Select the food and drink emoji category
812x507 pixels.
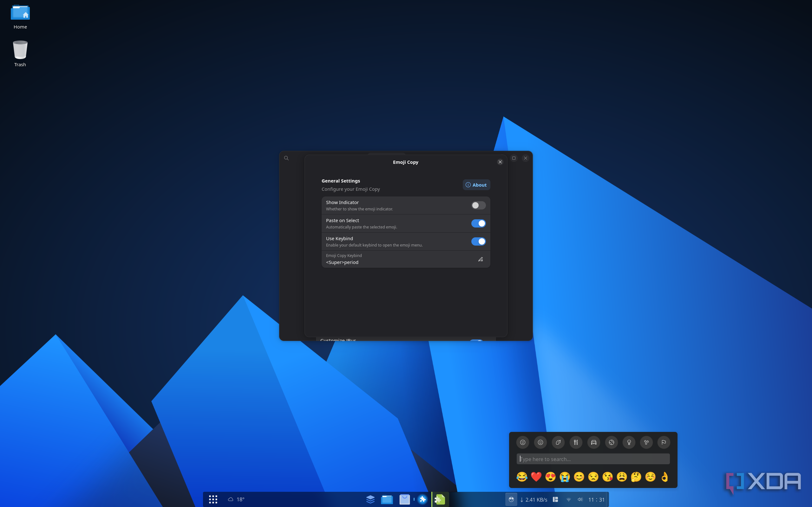[576, 442]
